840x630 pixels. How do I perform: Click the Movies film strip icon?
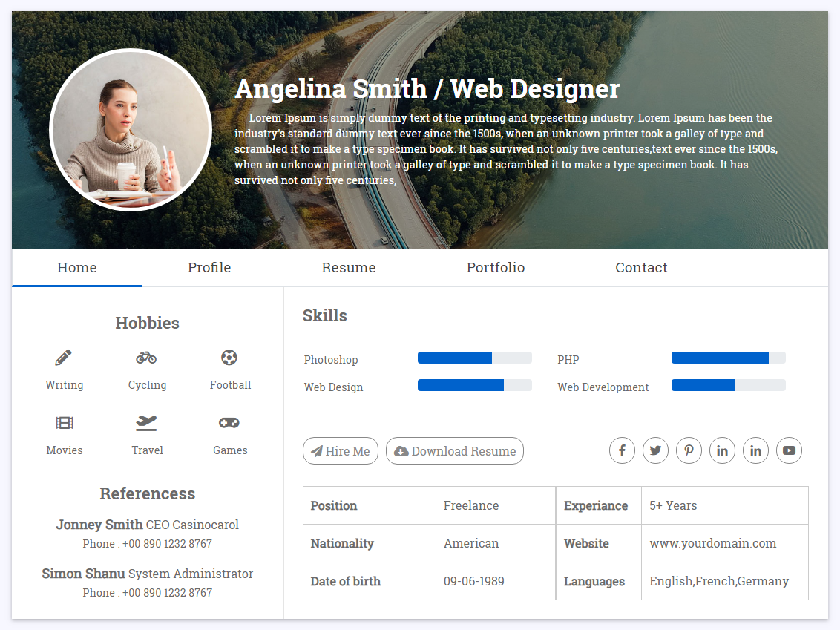65,423
